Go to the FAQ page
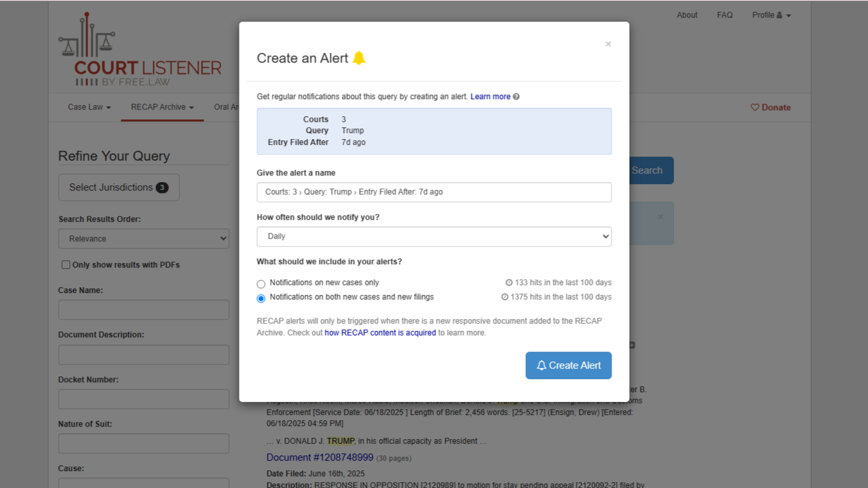The height and width of the screenshot is (488, 868). [724, 15]
